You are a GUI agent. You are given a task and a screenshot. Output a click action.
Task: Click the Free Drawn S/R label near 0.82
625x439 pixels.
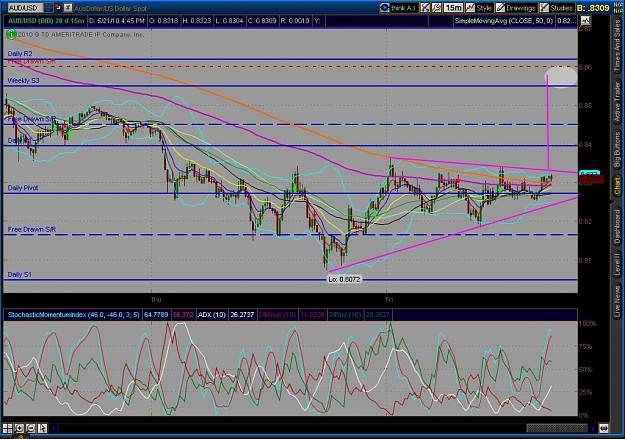click(32, 229)
